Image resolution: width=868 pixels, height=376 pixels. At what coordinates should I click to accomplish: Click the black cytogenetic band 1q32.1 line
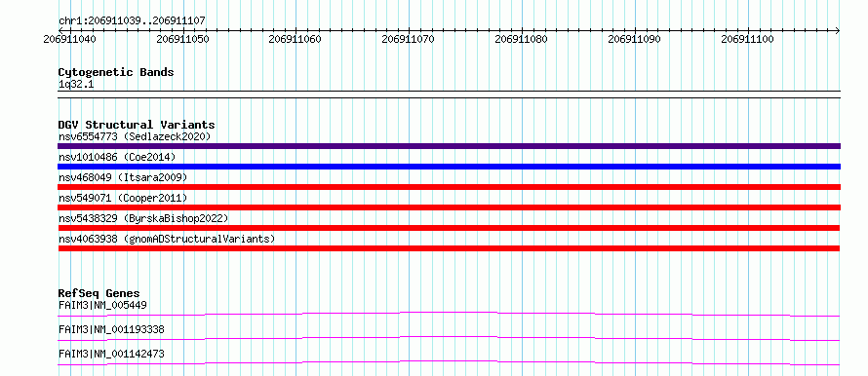(x=449, y=94)
